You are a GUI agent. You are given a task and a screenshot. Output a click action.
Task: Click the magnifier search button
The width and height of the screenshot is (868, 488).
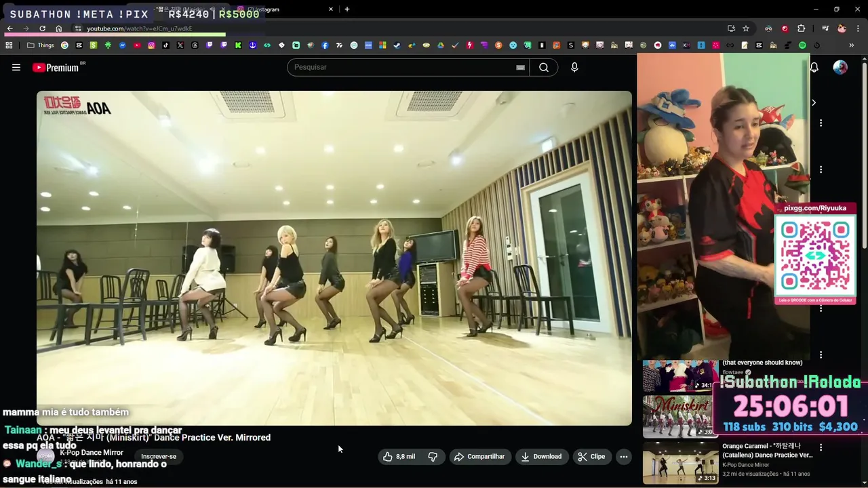pyautogui.click(x=544, y=67)
